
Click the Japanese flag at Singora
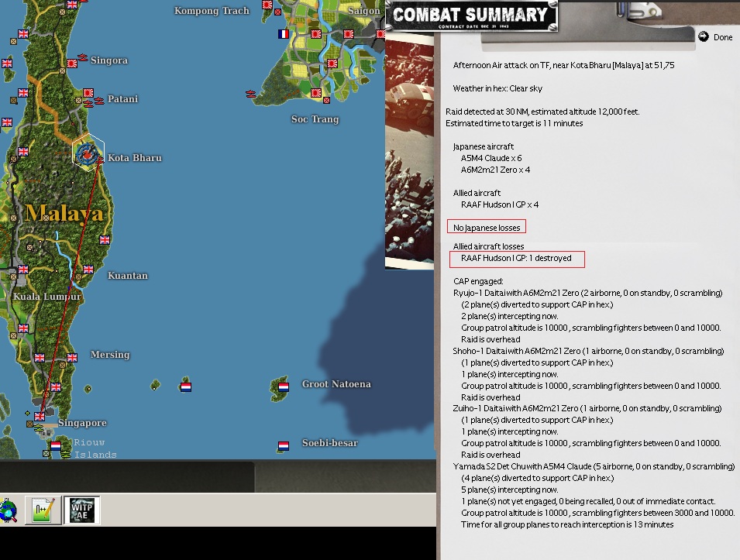click(72, 64)
